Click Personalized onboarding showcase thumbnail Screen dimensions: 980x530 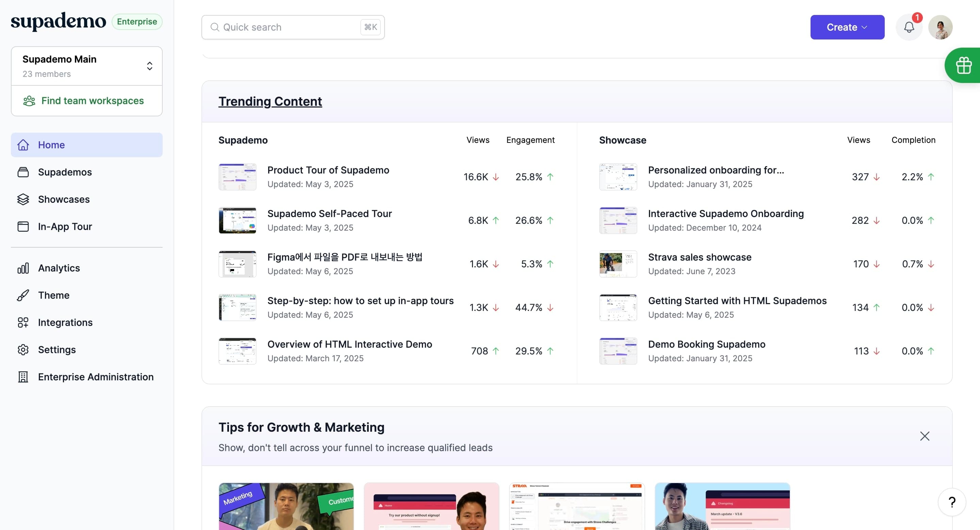click(x=618, y=177)
